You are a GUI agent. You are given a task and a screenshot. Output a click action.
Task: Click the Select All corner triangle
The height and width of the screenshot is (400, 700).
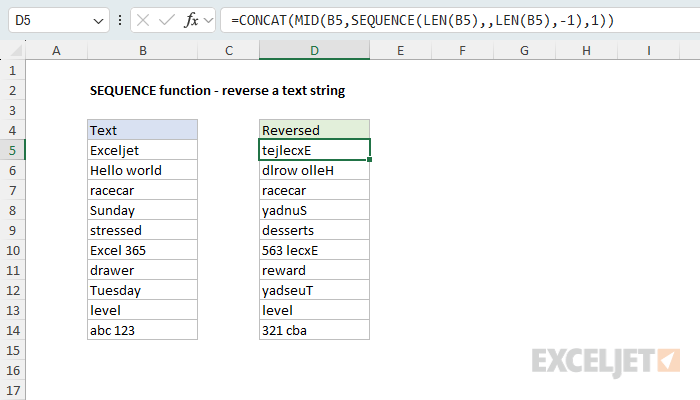(16, 51)
